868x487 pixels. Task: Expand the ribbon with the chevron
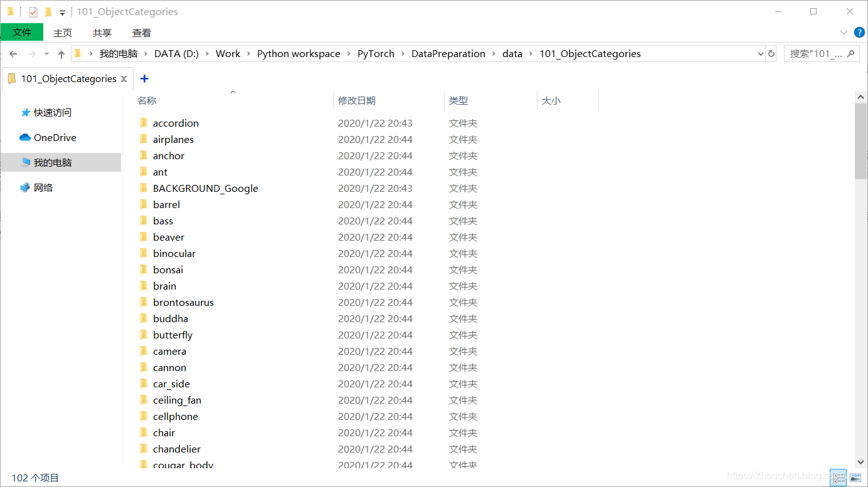[x=844, y=32]
